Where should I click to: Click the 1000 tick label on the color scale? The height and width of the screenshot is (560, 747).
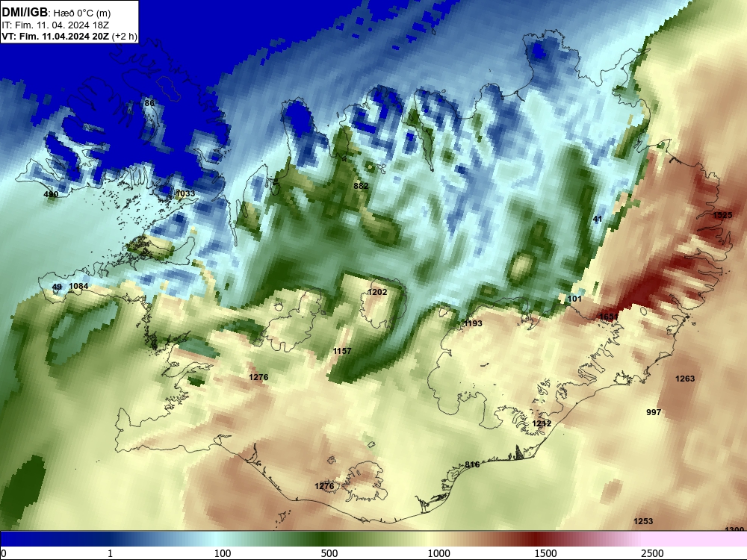tap(438, 553)
